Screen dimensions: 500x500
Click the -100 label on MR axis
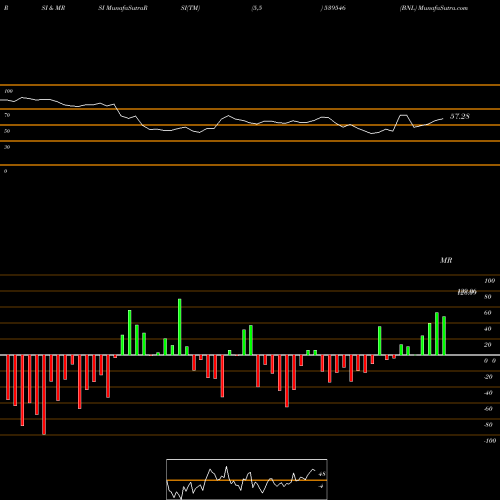coord(490,441)
